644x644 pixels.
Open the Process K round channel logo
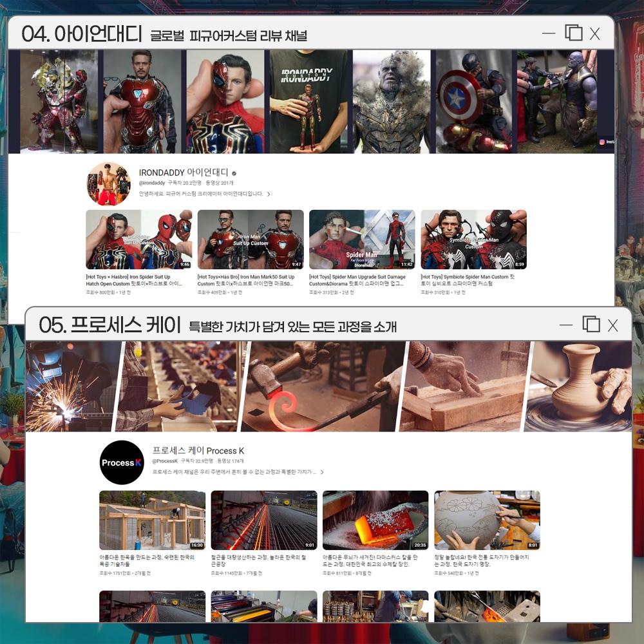click(x=122, y=462)
